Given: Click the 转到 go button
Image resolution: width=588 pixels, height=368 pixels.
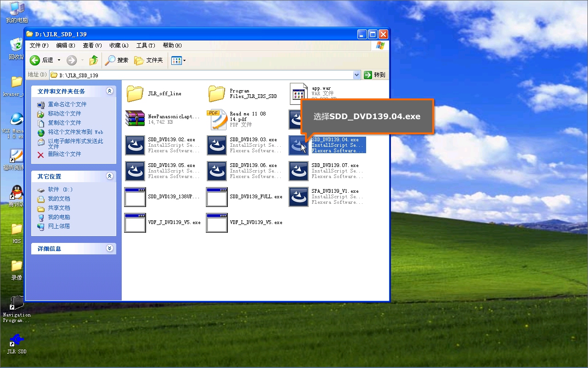Looking at the screenshot, I should (374, 75).
